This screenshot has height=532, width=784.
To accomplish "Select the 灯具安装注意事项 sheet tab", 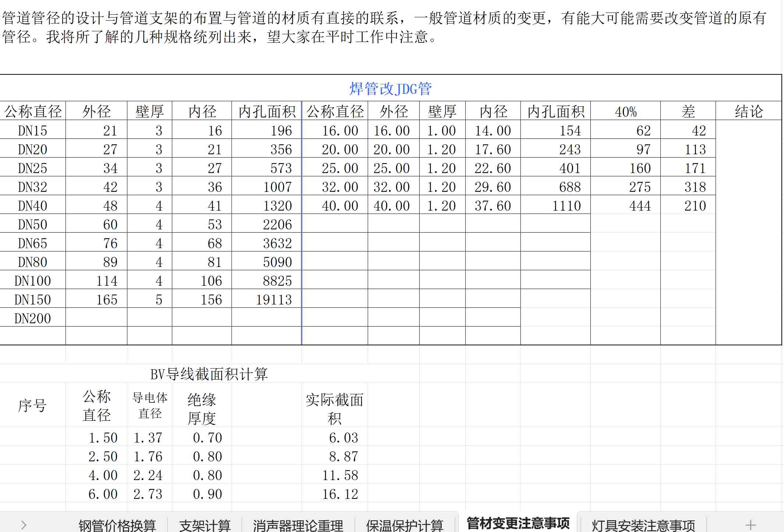I will (643, 525).
